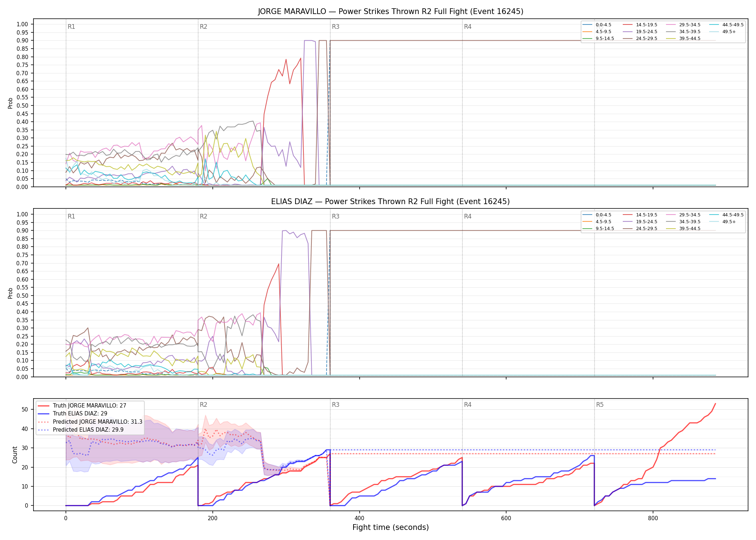Click '9.5-14.5' in Diaz chart legend
The height and width of the screenshot is (540, 756).
(x=605, y=229)
